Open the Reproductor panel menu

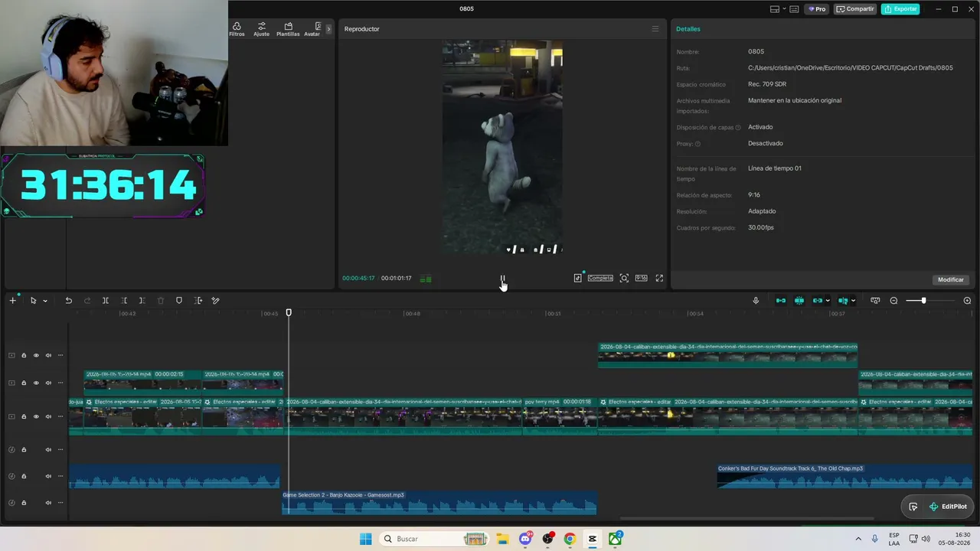pos(655,29)
